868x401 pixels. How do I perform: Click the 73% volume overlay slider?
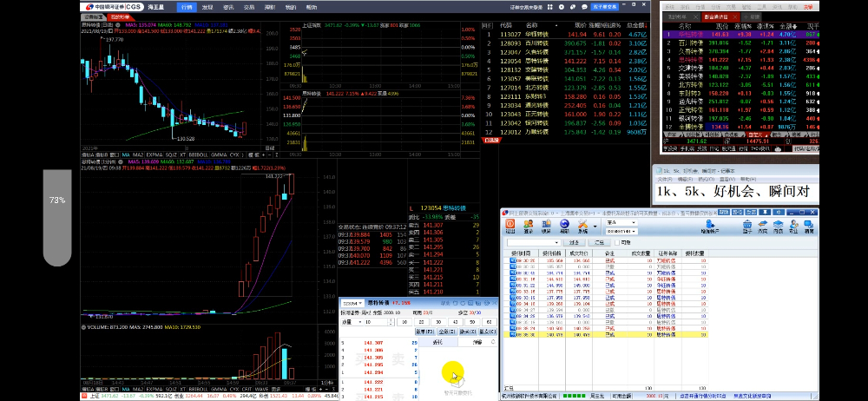coord(57,218)
